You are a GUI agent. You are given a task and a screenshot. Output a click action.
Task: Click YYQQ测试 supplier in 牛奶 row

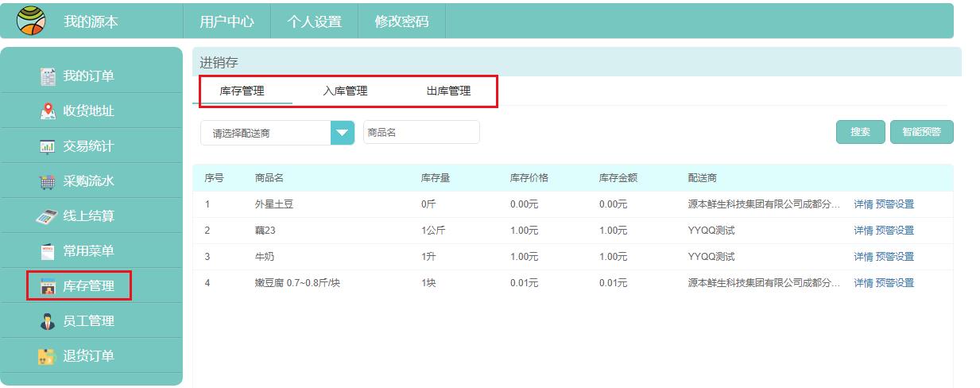[711, 257]
